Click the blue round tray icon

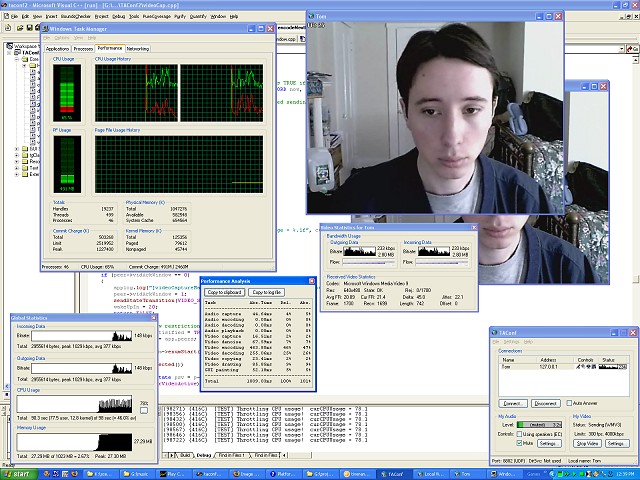tap(552, 474)
